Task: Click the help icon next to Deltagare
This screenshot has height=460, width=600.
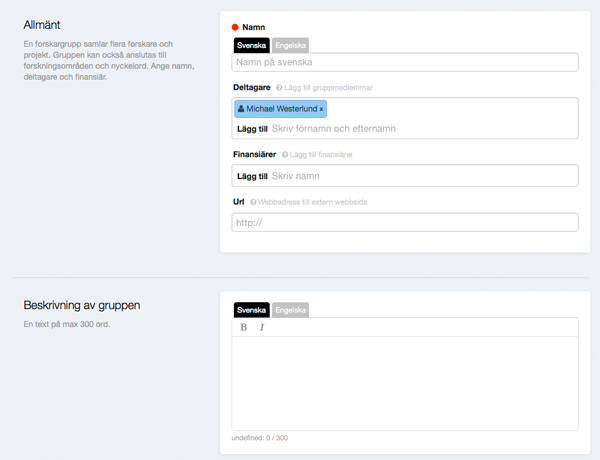Action: [x=279, y=88]
